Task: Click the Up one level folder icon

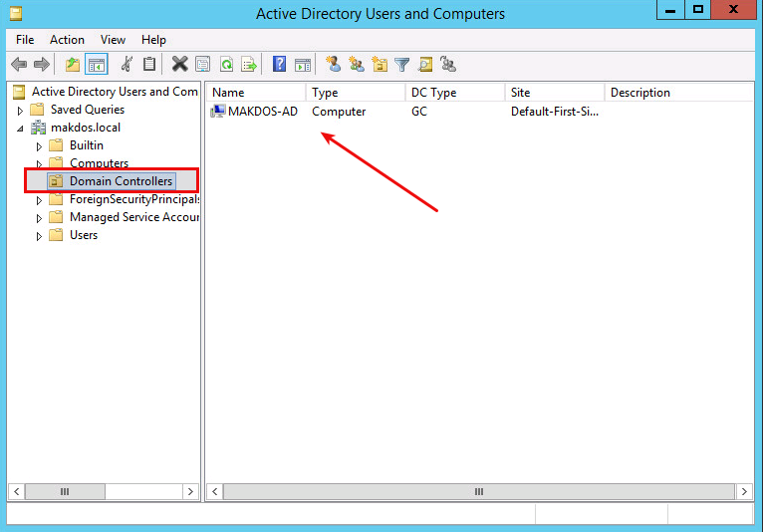Action: tap(73, 64)
